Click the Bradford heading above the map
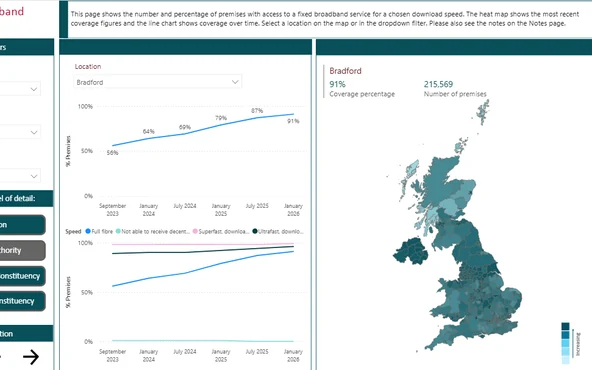 click(345, 71)
